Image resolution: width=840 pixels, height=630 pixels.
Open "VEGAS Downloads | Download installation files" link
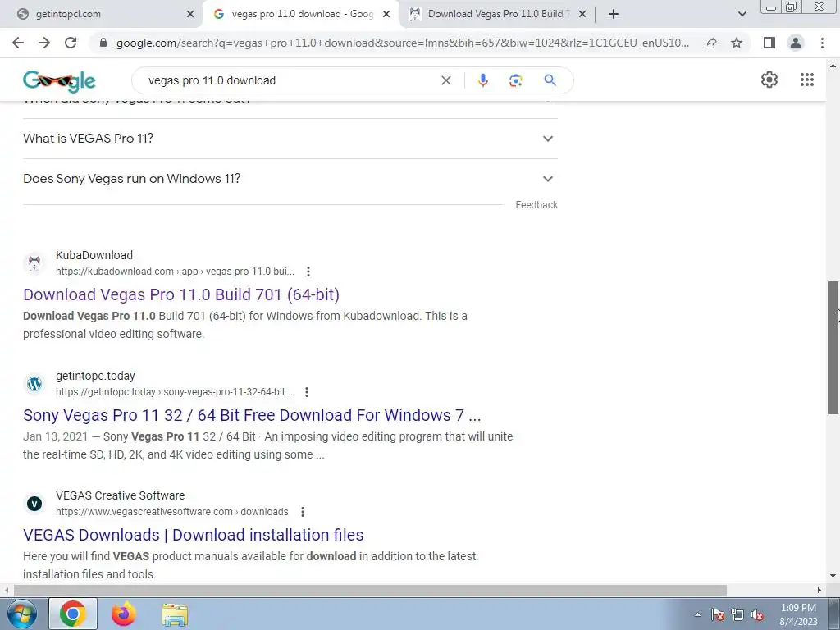click(x=194, y=535)
